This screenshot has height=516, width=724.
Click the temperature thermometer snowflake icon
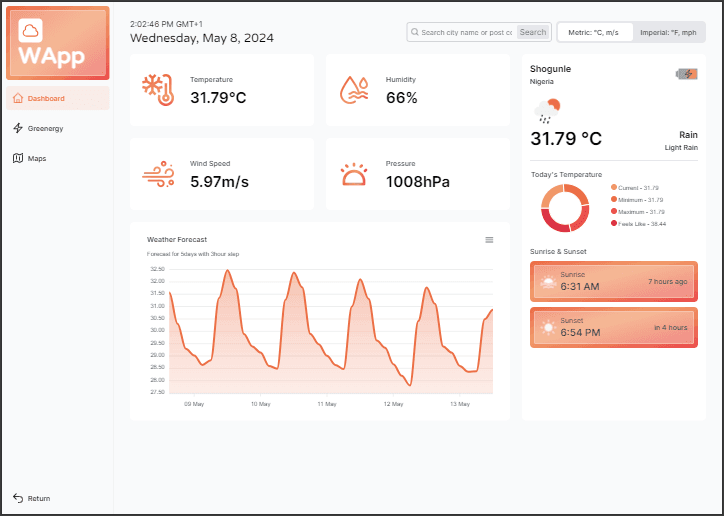click(158, 89)
